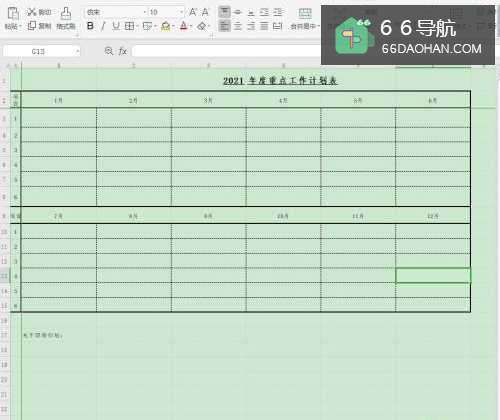Click the Copy (复制) icon
This screenshot has width=500, height=420.
click(x=32, y=26)
